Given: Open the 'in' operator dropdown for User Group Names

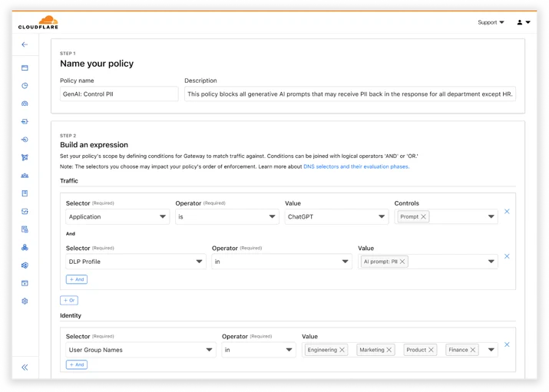Looking at the screenshot, I should pos(259,350).
